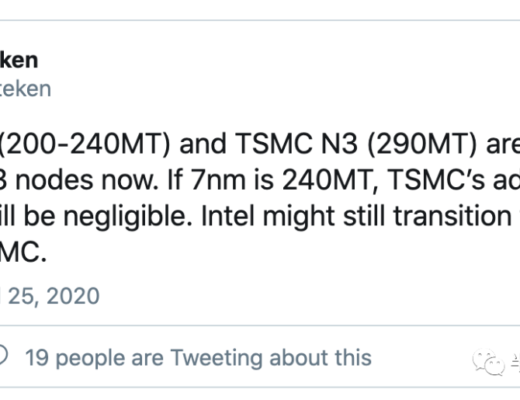
Task: Click the reply speech bubble icon
Action: tap(3, 356)
